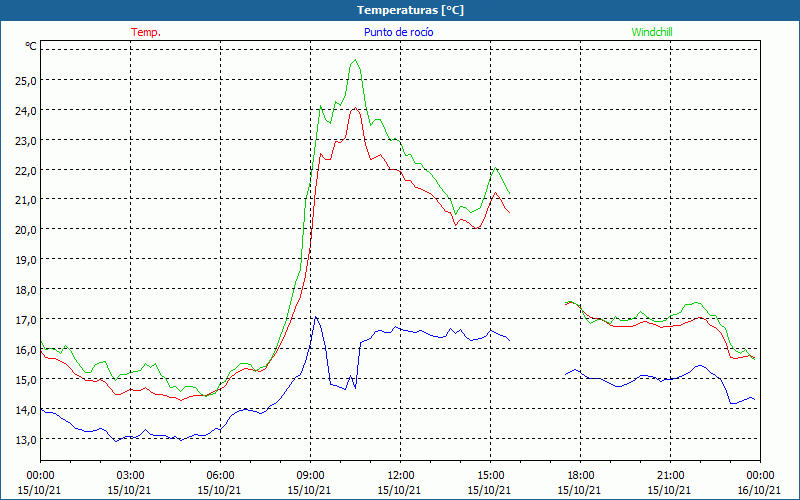Screen dimensions: 800x500
Task: Click the 14,0 y-axis value
Action: [26, 410]
